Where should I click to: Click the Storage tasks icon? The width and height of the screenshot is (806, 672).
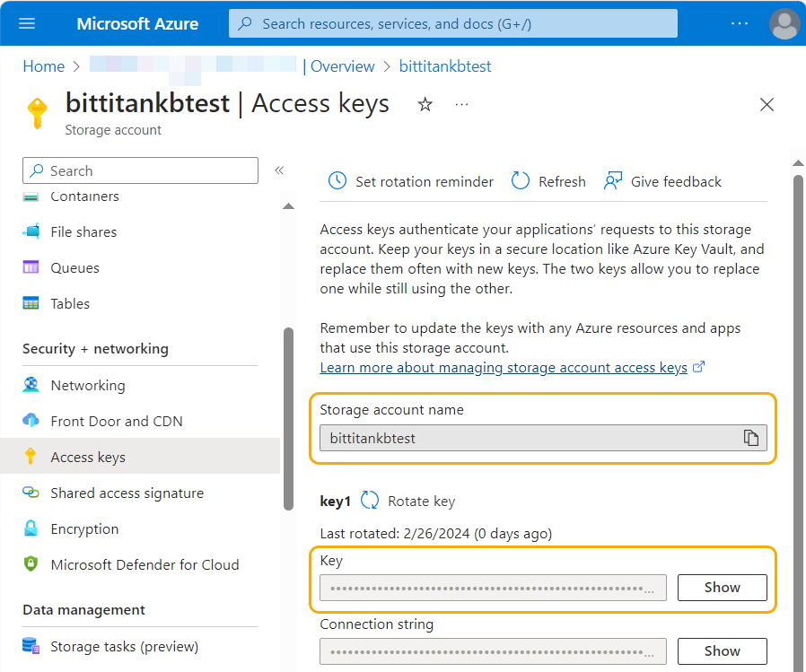[x=31, y=646]
